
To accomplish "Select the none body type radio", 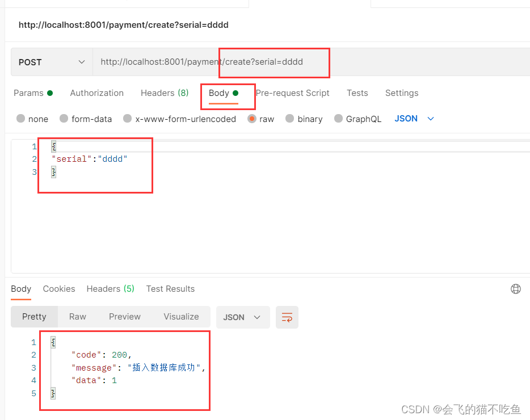I will [20, 119].
